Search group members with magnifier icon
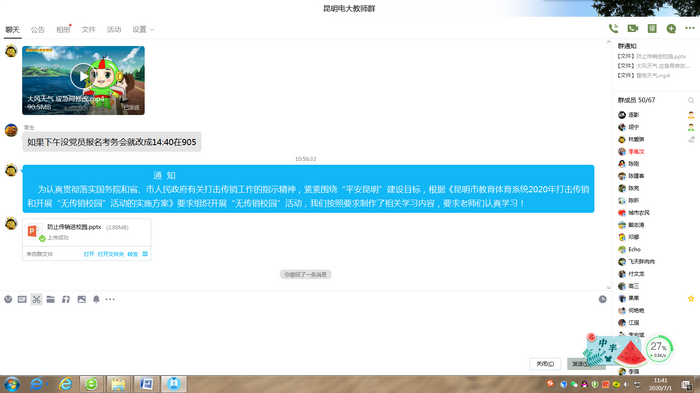 point(691,100)
